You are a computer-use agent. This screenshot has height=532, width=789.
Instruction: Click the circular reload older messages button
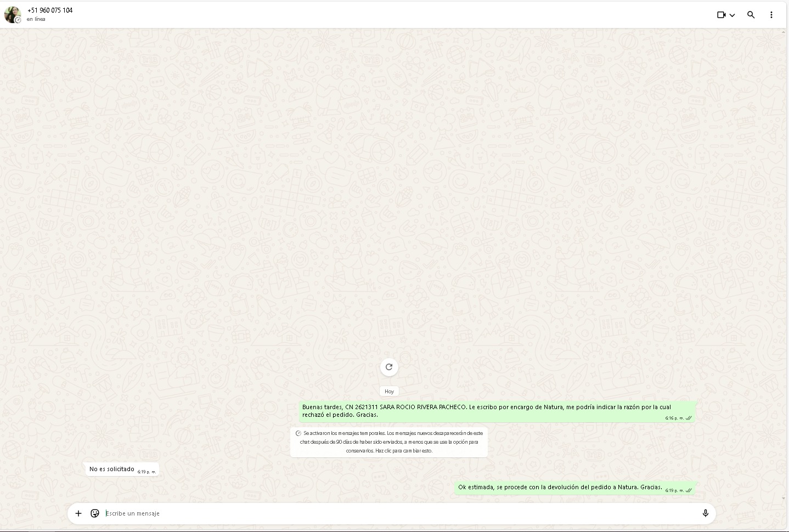click(389, 367)
